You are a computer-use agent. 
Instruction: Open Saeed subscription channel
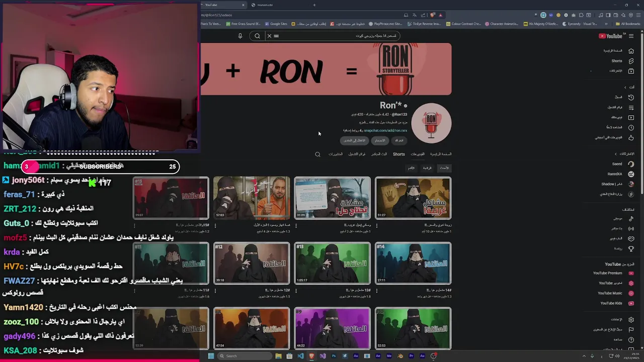coord(623,164)
